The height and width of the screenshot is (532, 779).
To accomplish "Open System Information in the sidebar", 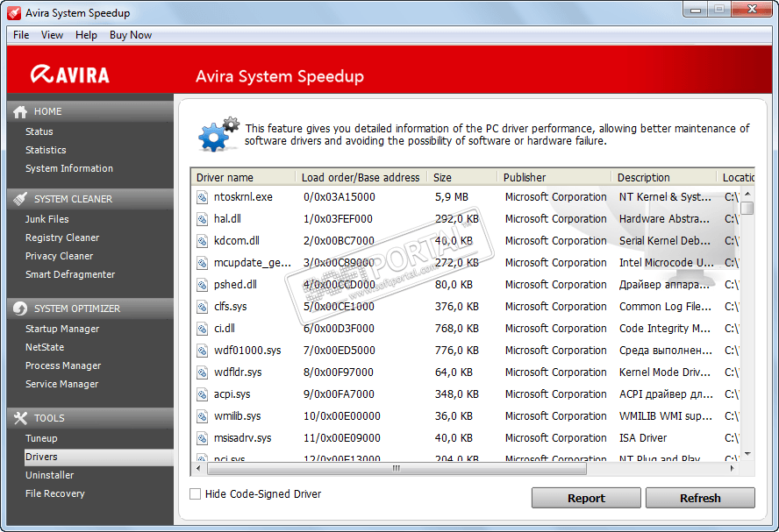I will tap(69, 168).
